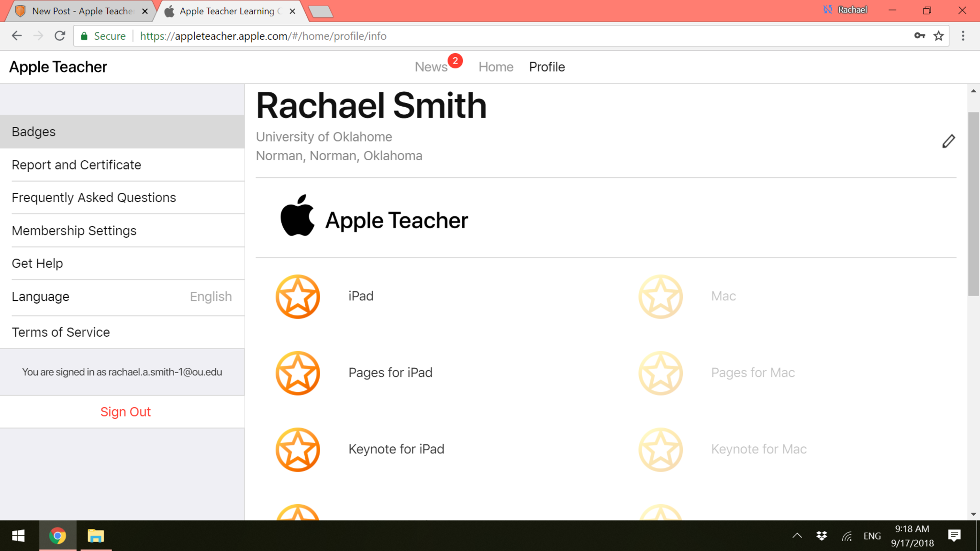Viewport: 980px width, 551px height.
Task: Click the Keynote for Mac star badge
Action: (660, 450)
